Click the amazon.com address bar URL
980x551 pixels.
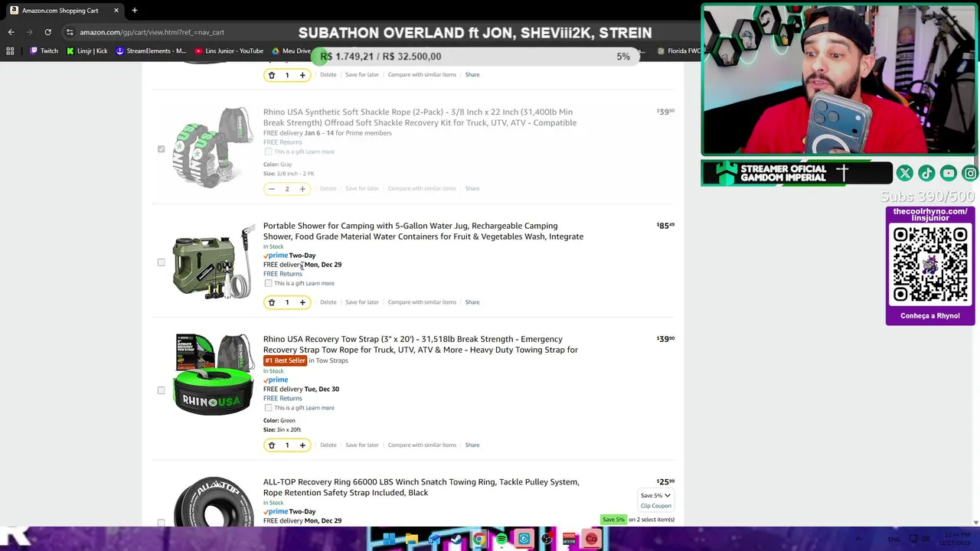[x=152, y=32]
